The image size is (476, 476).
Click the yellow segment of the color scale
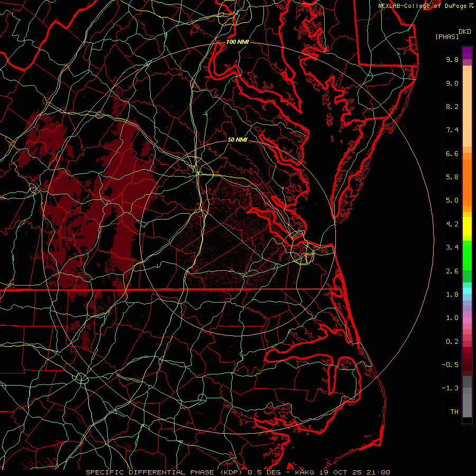coord(467,226)
